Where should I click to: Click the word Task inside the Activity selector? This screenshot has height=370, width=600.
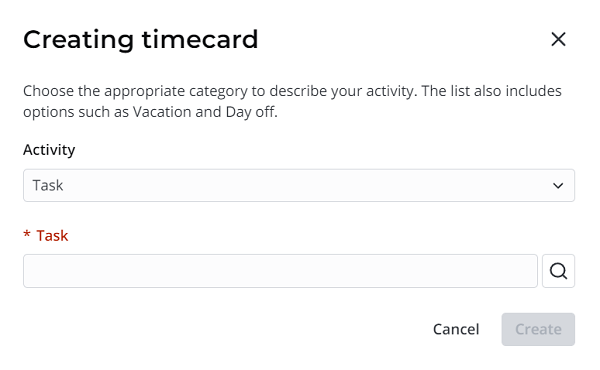pyautogui.click(x=48, y=186)
